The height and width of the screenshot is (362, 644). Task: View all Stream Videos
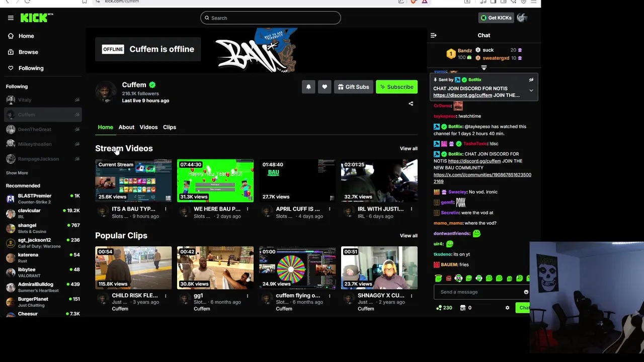[409, 149]
